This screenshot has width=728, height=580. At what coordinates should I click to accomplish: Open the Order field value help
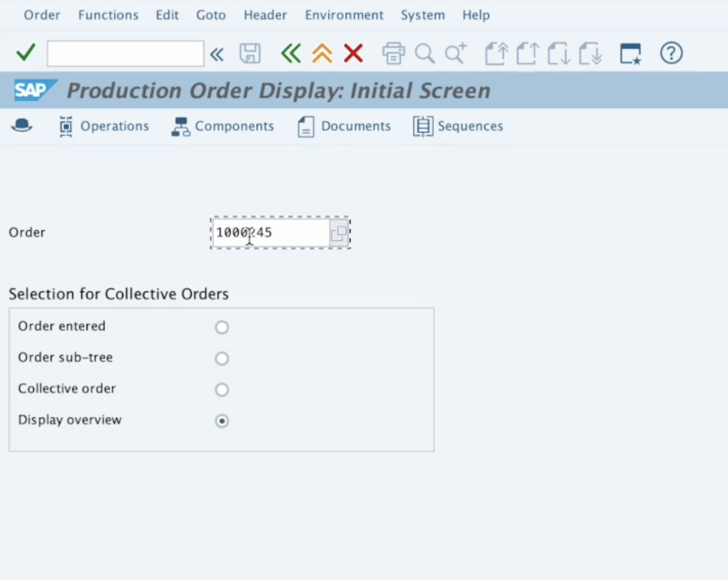(338, 233)
